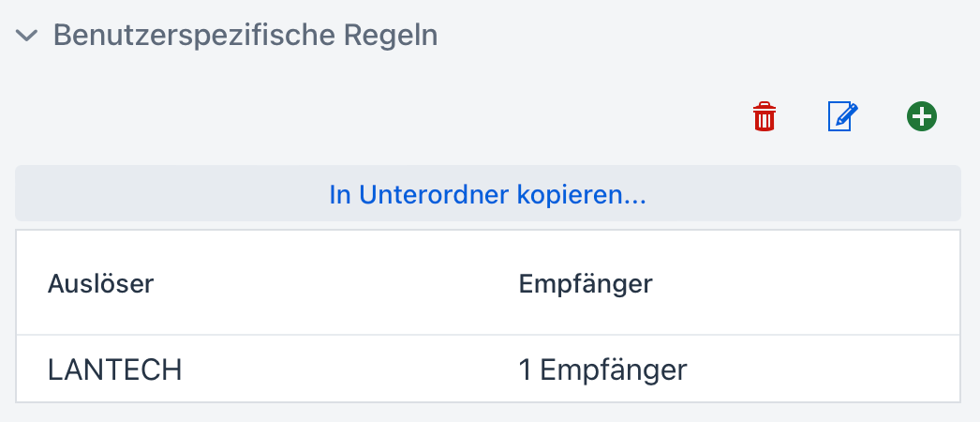Click the Benutzerspezifische Regeln heading
This screenshot has width=980, height=422.
(x=245, y=36)
